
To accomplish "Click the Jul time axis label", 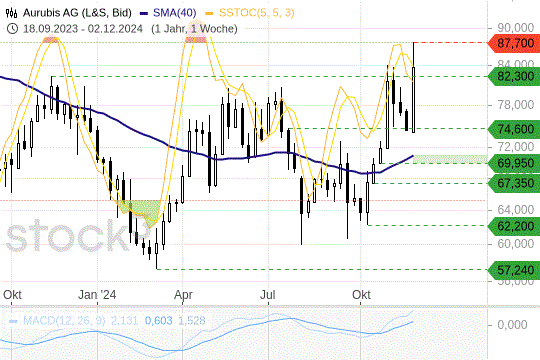I will 268,295.
